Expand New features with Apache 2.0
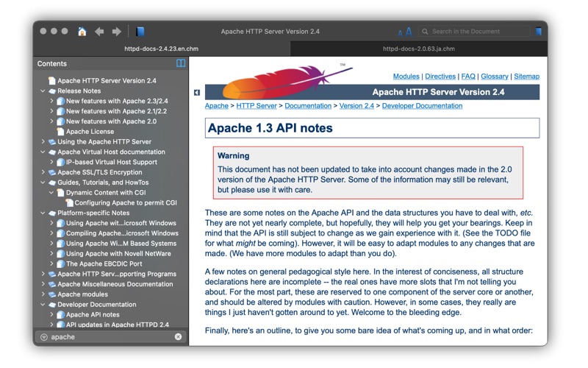 coord(51,121)
